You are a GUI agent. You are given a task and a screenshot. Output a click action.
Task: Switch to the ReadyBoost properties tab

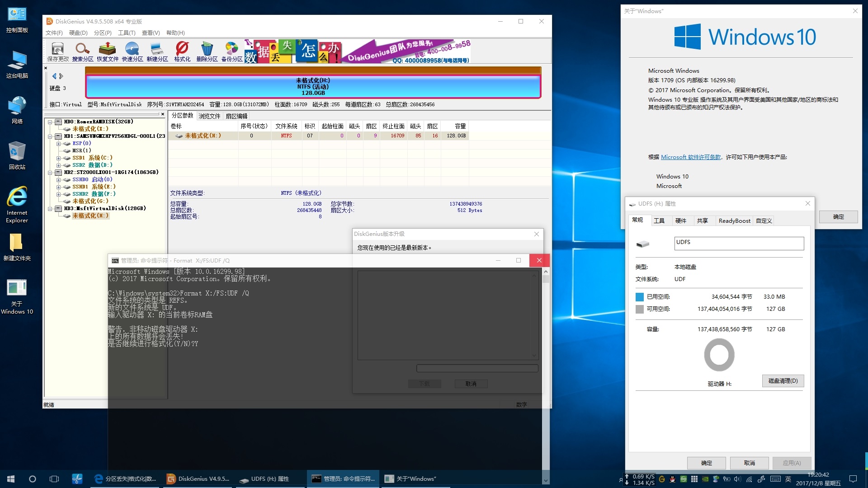[734, 221]
